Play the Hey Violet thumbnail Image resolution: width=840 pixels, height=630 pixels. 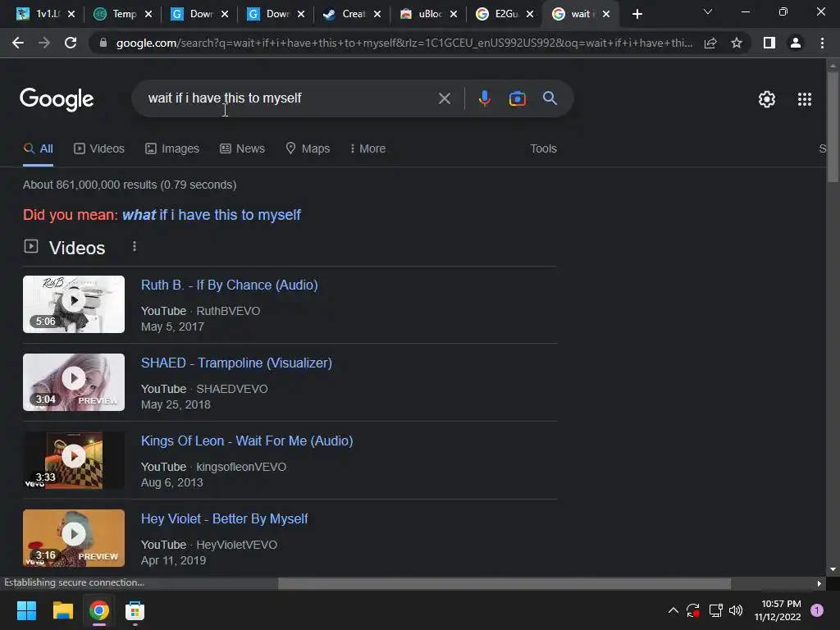point(74,538)
